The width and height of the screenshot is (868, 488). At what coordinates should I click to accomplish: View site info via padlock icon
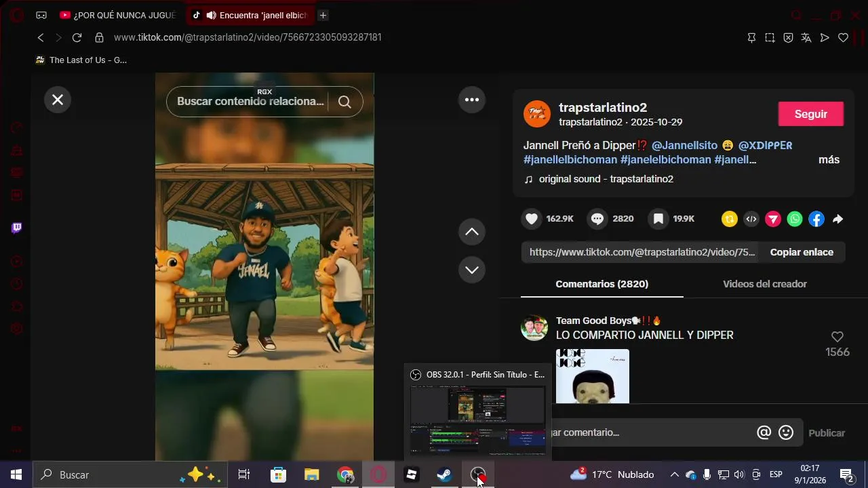(x=99, y=38)
